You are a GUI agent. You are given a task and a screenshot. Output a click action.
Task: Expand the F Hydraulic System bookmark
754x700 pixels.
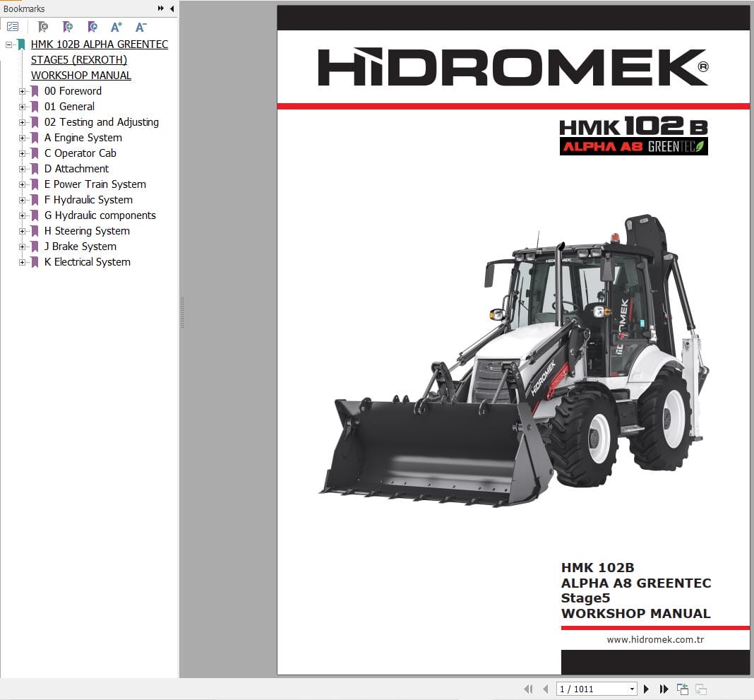click(22, 200)
